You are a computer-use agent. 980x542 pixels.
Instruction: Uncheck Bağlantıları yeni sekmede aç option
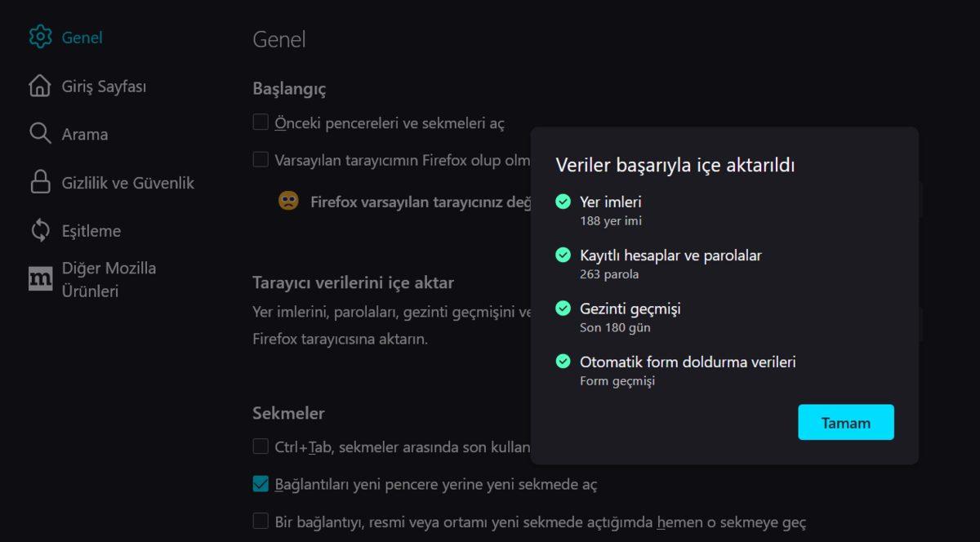click(261, 483)
